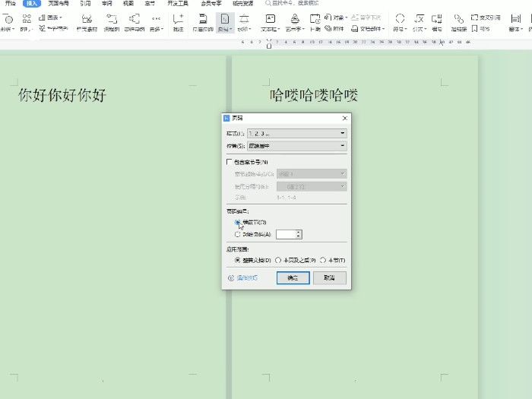This screenshot has height=399, width=532.
Task: Choose apply from this page onward radio
Action: tap(278, 260)
